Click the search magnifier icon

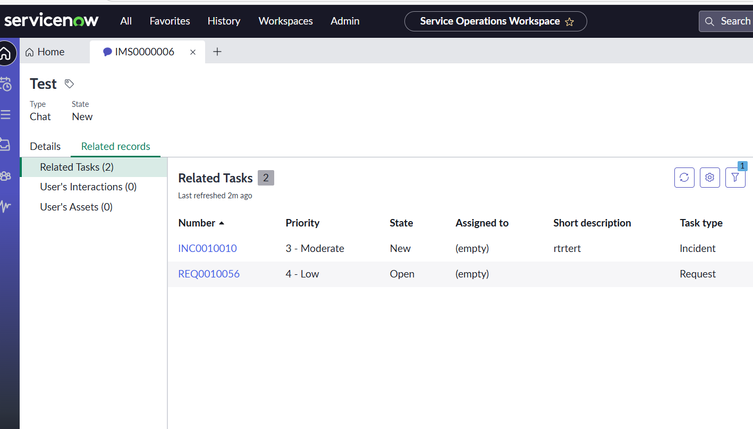(709, 22)
